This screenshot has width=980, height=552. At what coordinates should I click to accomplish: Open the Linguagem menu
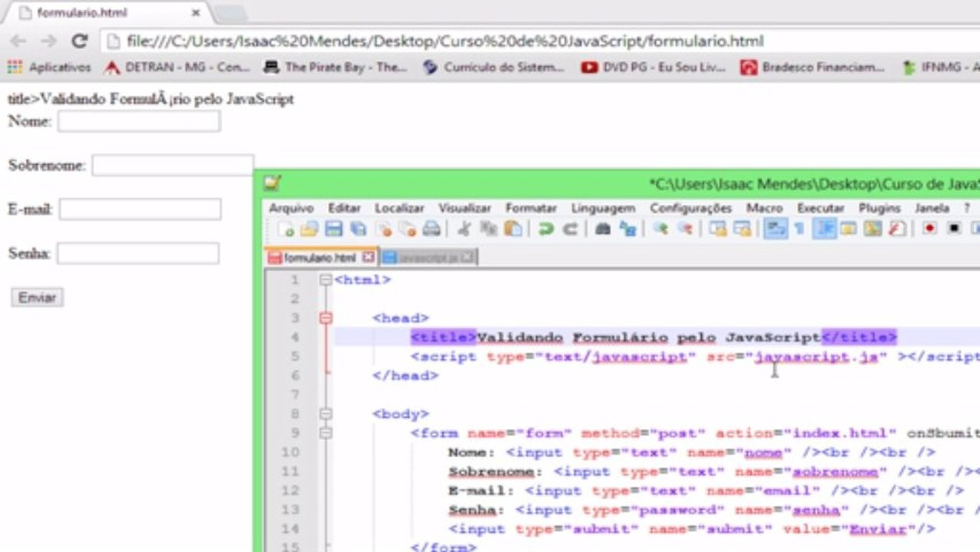point(603,208)
